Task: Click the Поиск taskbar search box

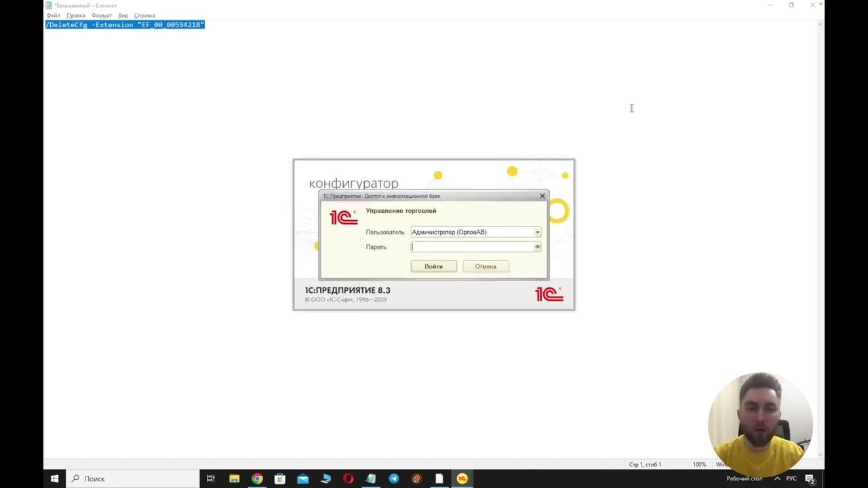Action: pyautogui.click(x=132, y=479)
